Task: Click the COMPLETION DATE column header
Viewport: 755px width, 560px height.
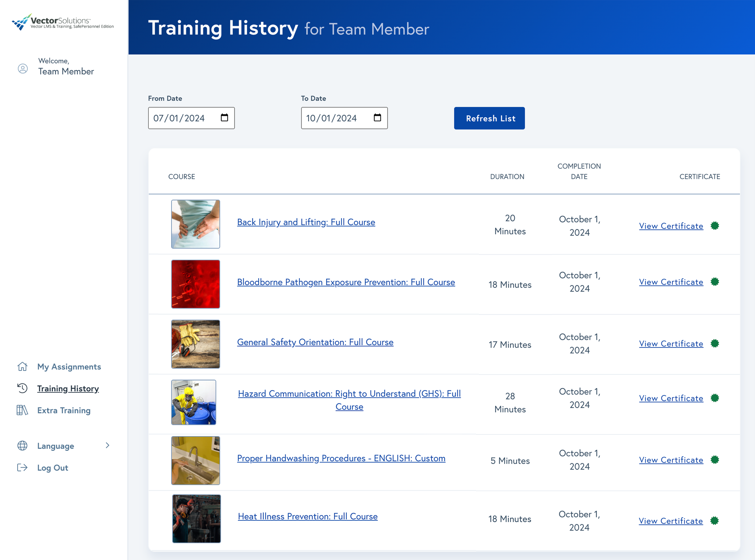Action: pos(579,171)
